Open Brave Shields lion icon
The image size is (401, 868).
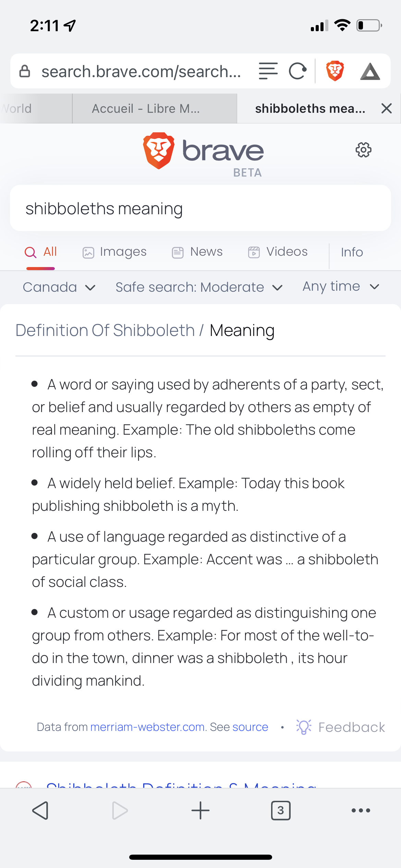[335, 71]
